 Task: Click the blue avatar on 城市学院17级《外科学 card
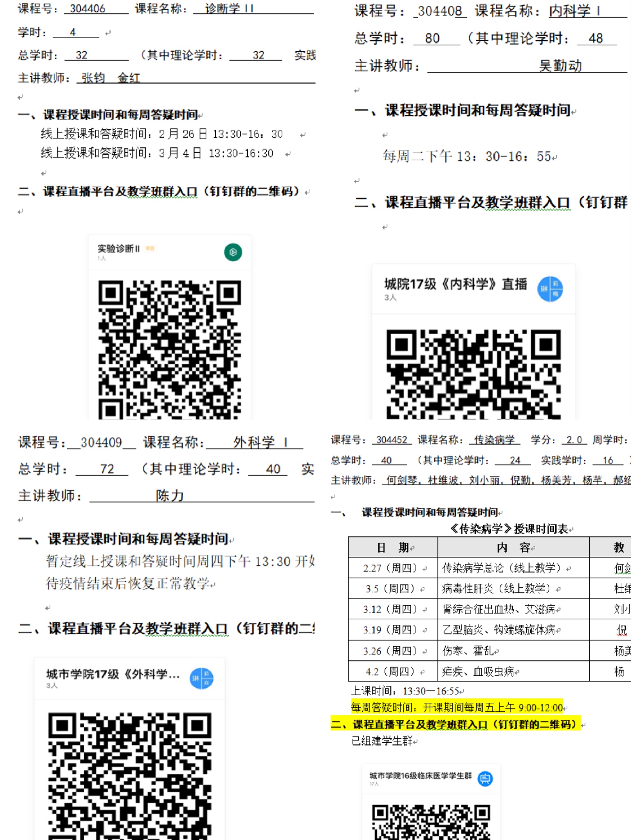(x=201, y=678)
